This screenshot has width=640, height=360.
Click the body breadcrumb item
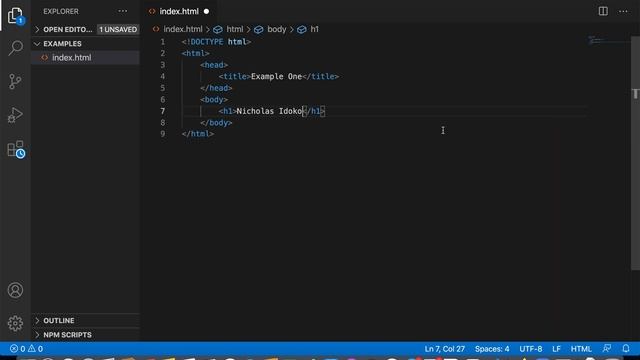tap(277, 29)
